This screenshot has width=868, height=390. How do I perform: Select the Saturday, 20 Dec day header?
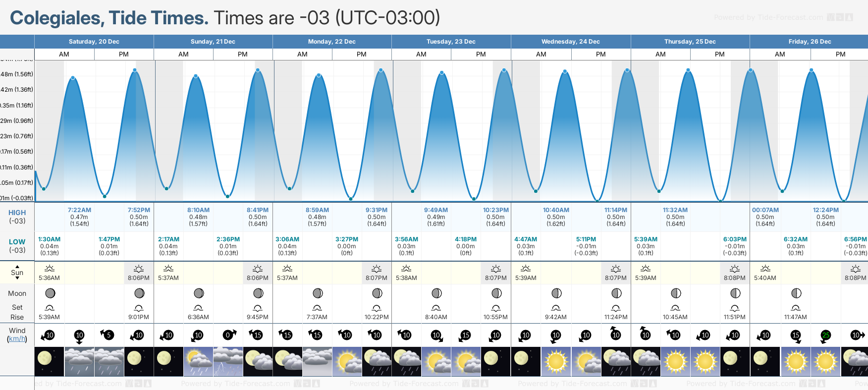coord(94,42)
